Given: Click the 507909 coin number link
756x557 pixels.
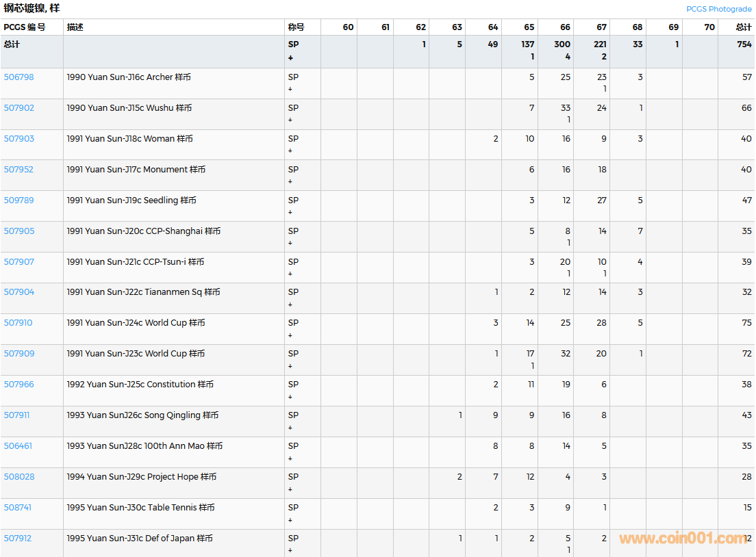Looking at the screenshot, I should [x=18, y=354].
